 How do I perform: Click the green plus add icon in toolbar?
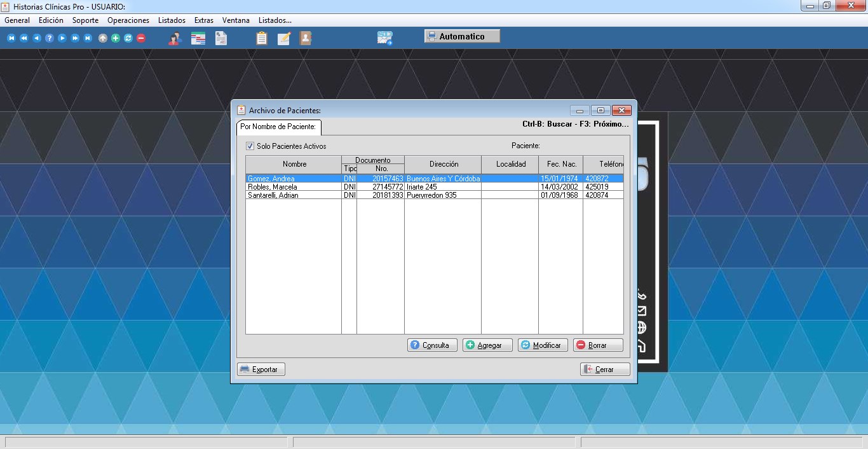pyautogui.click(x=115, y=38)
